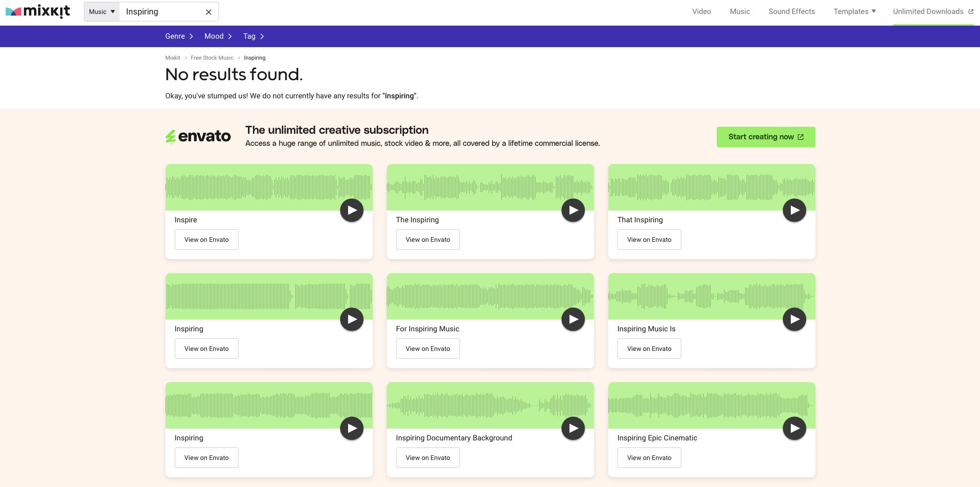Go to Music section in top nav
Image resolution: width=980 pixels, height=487 pixels.
pos(740,12)
